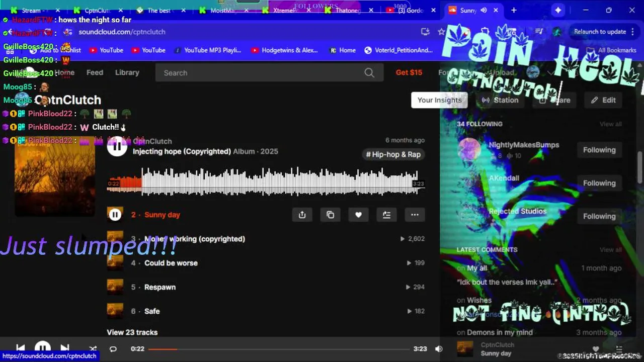Toggle Following for Rejected Studios
644x362 pixels.
599,216
